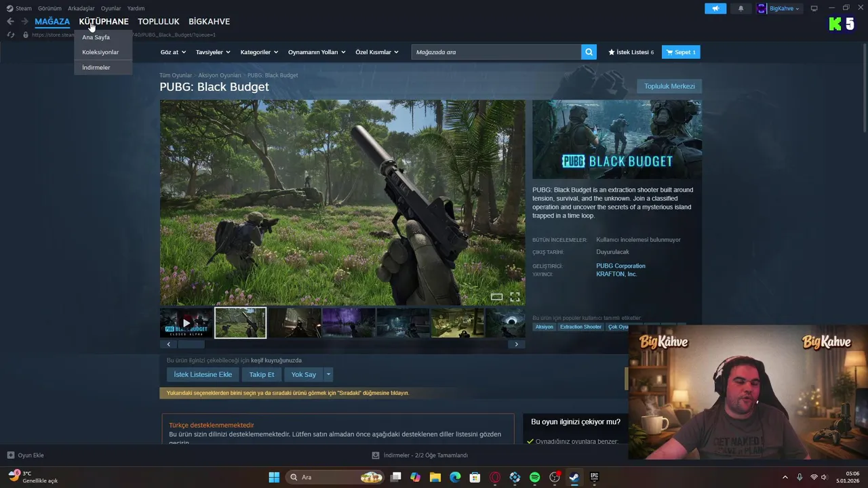Open Opera browser from the taskbar
Screen dimensions: 868x488
tap(495, 477)
